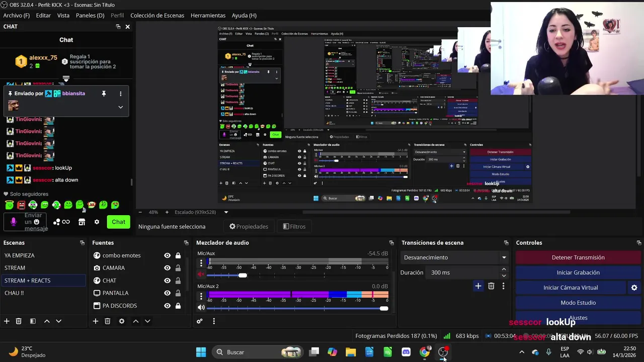Hide the combo emotes source
Image resolution: width=644 pixels, height=362 pixels.
pos(167,255)
